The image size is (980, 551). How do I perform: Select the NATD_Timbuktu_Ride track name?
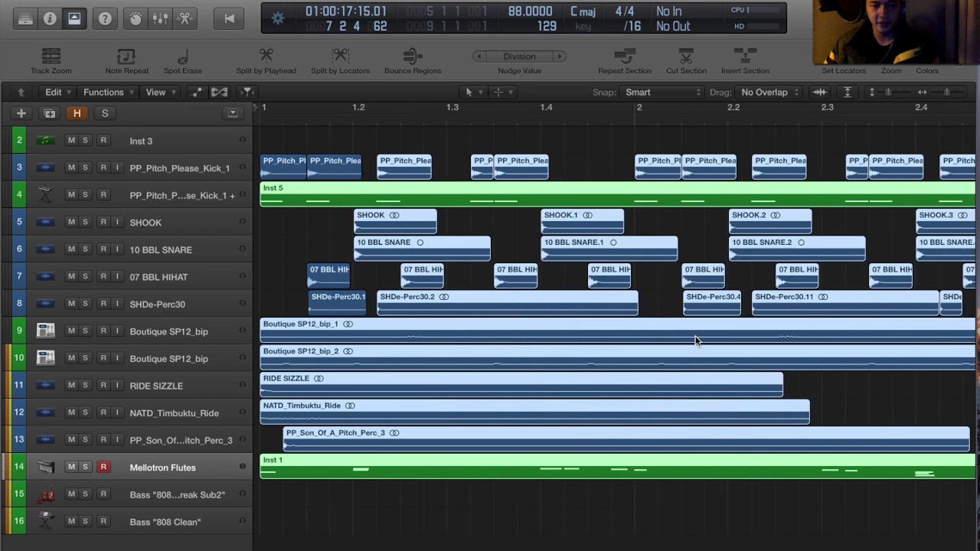click(x=175, y=412)
